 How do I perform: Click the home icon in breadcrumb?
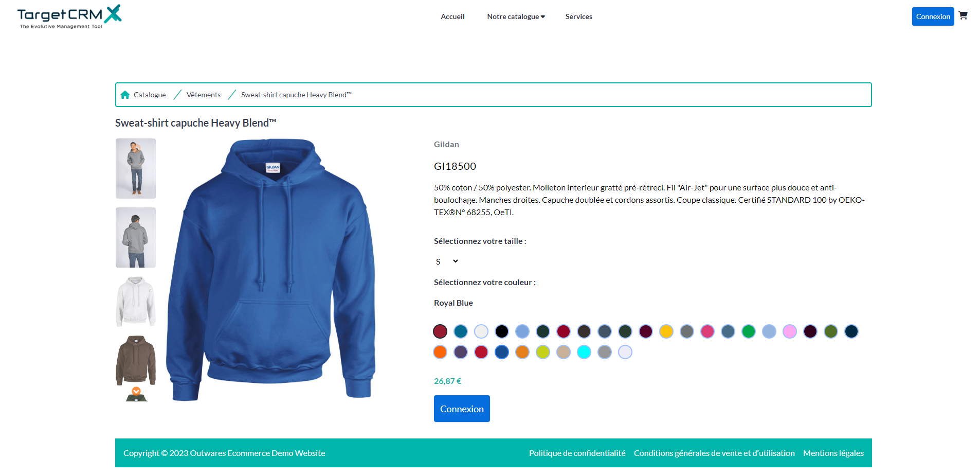(x=125, y=95)
